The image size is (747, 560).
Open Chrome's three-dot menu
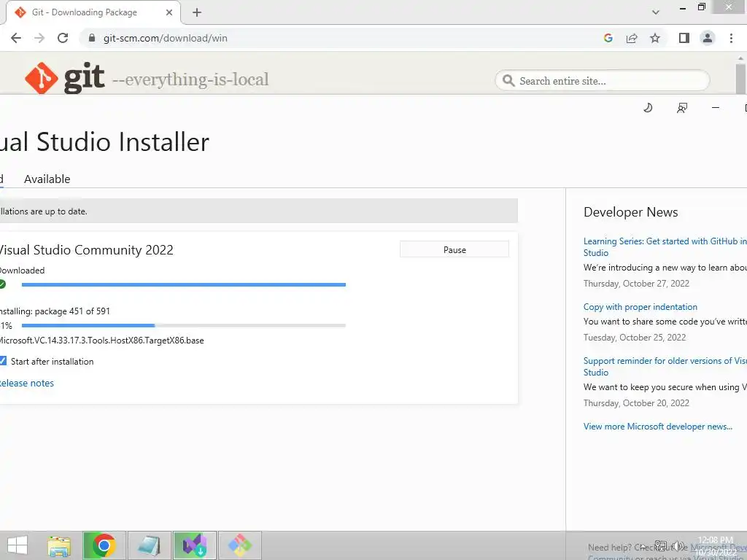point(731,38)
